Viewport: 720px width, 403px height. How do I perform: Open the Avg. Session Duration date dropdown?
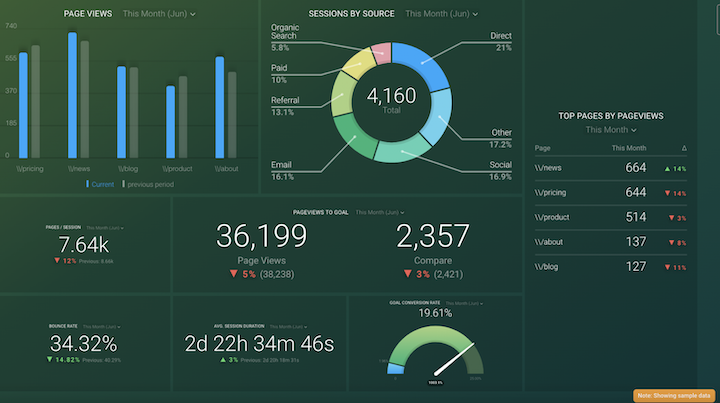click(288, 327)
